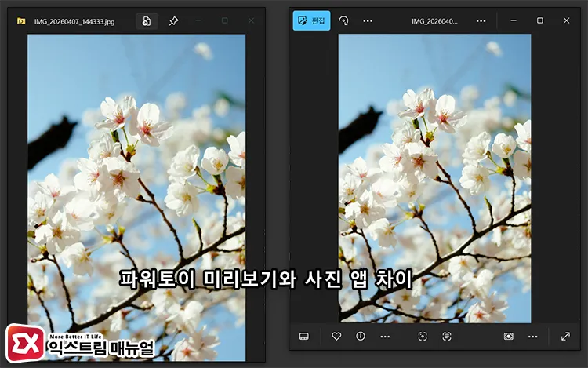The height and width of the screenshot is (368, 588).
Task: Minimize the Photos app window
Action: (514, 20)
